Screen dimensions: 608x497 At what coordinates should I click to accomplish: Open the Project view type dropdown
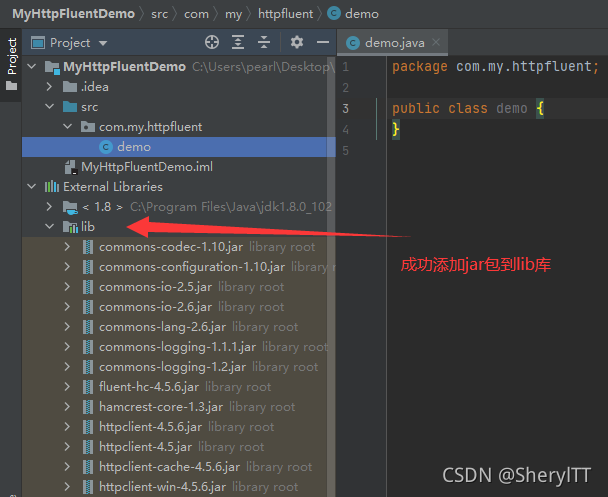(x=103, y=43)
